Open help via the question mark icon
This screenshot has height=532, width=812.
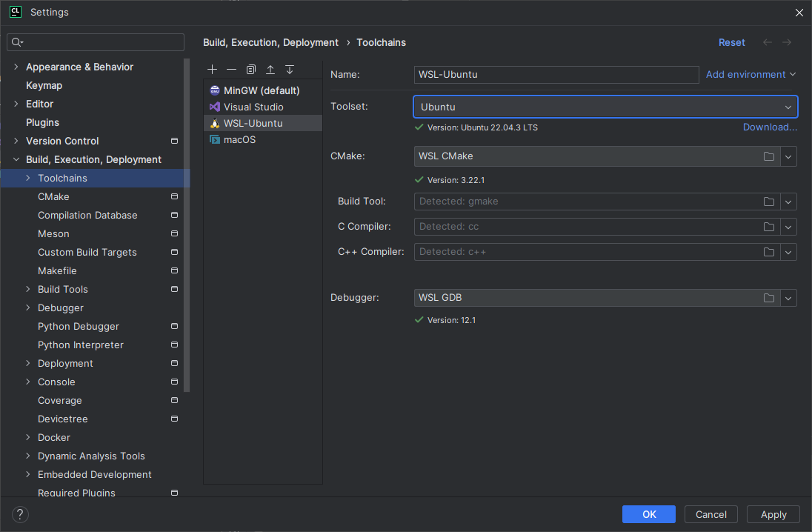point(19,514)
